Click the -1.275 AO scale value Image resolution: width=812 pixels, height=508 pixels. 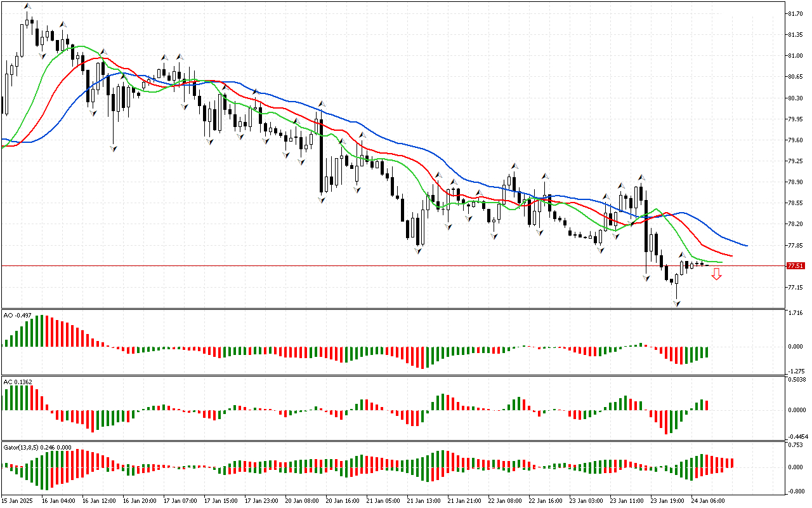coord(795,371)
